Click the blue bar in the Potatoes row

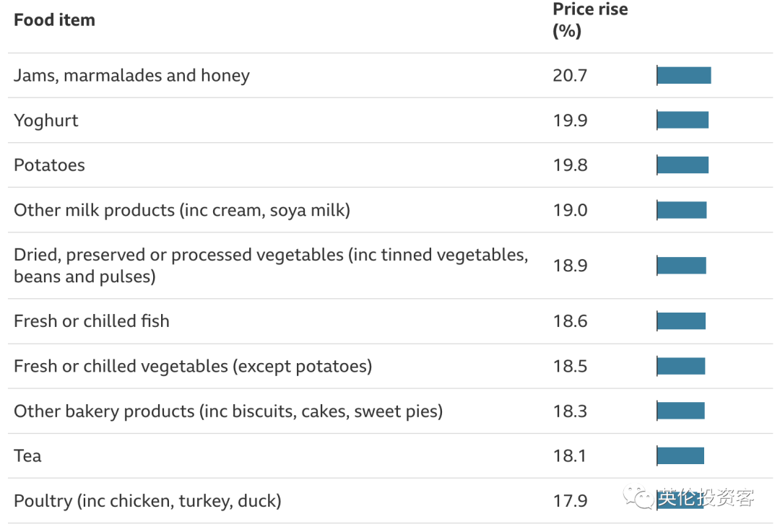(x=682, y=165)
